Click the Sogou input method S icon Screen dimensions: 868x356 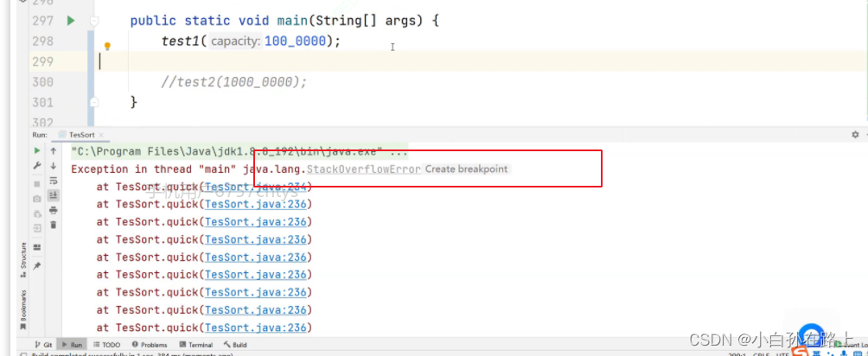[x=799, y=353]
